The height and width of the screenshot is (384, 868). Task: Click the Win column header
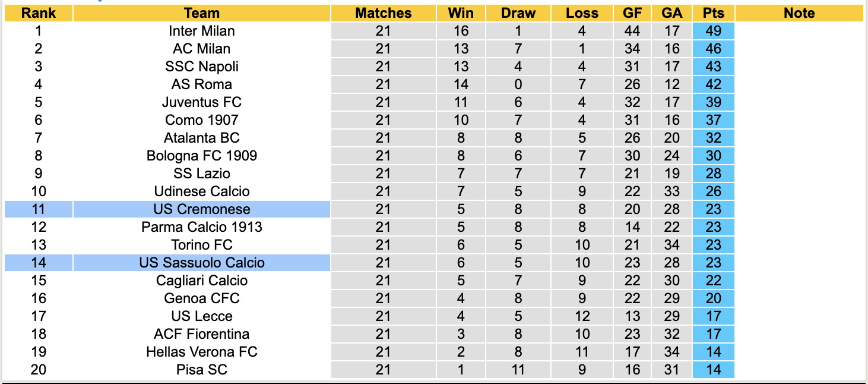pos(461,13)
